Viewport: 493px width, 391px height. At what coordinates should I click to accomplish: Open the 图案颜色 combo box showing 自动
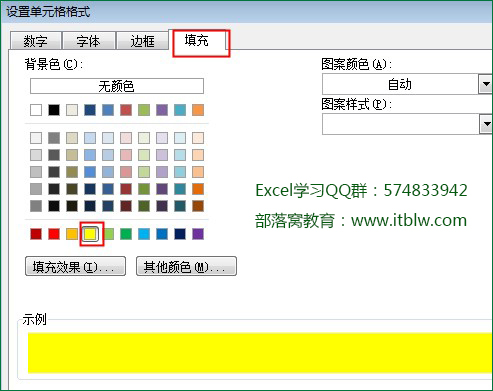coord(407,84)
